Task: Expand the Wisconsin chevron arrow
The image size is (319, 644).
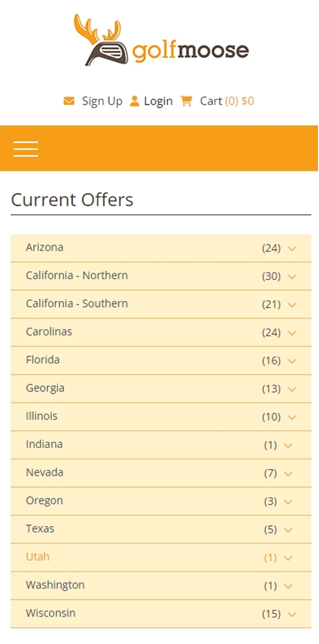Action: click(x=292, y=614)
